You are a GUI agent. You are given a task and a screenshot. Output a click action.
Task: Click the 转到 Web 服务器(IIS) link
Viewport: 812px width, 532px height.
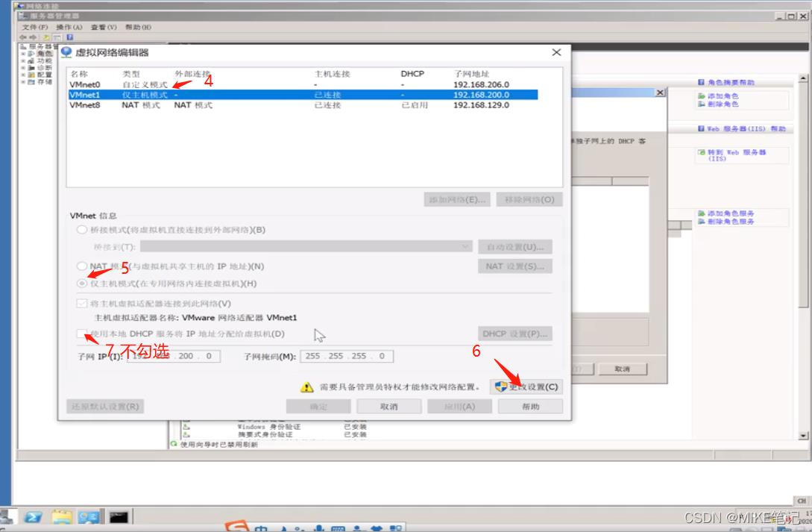[x=737, y=155]
